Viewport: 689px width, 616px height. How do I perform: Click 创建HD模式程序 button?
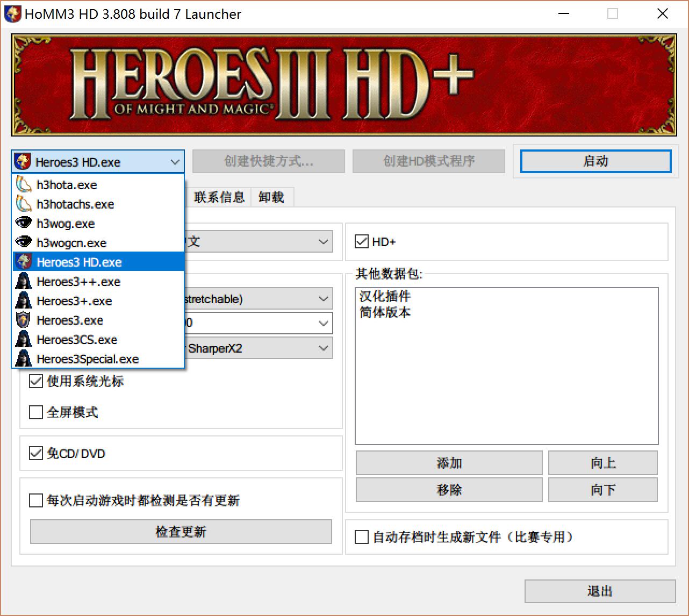(429, 161)
